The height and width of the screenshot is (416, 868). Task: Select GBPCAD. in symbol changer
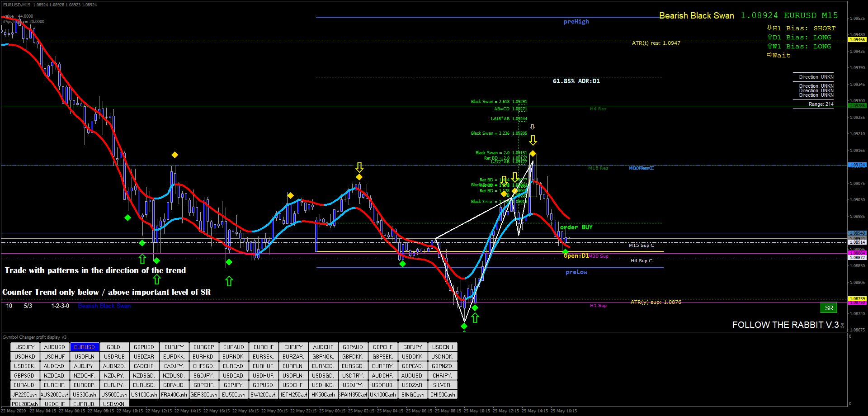413,366
